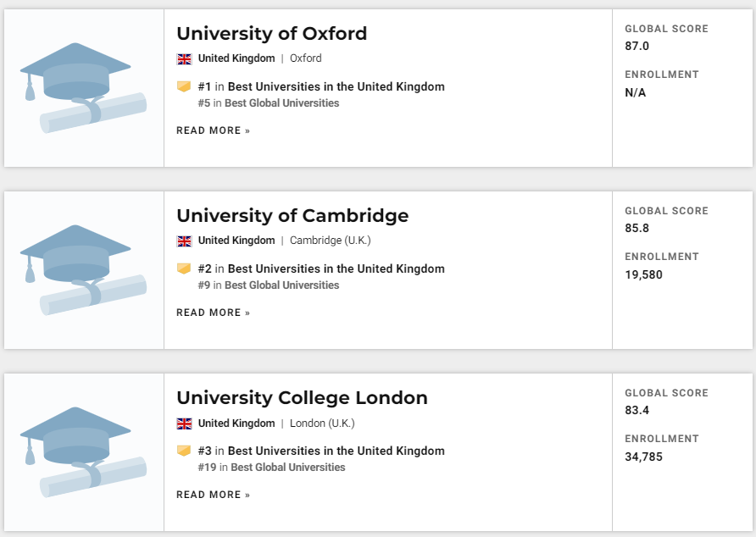Click READ MORE under University of Oxford
Image resolution: width=756 pixels, height=537 pixels.
[214, 130]
